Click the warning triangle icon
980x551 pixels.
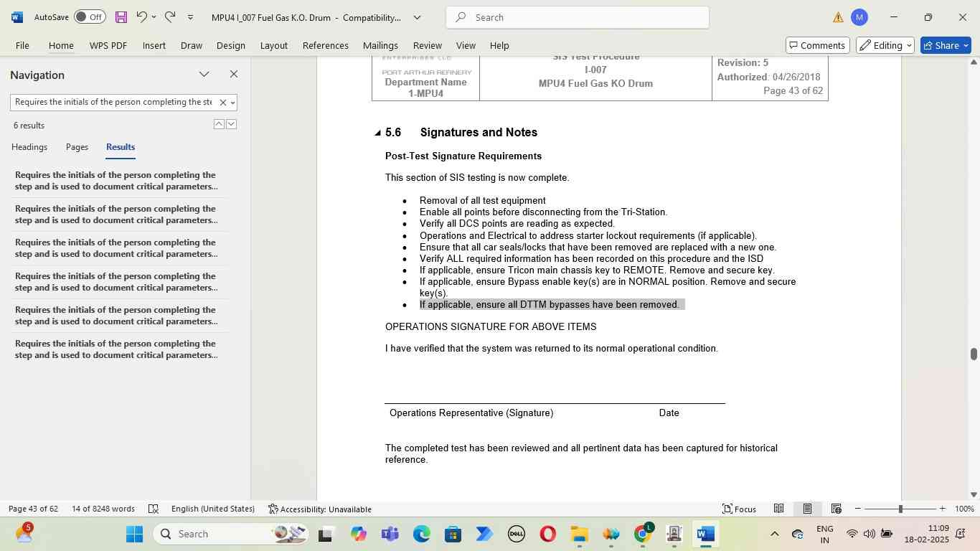[x=838, y=17]
